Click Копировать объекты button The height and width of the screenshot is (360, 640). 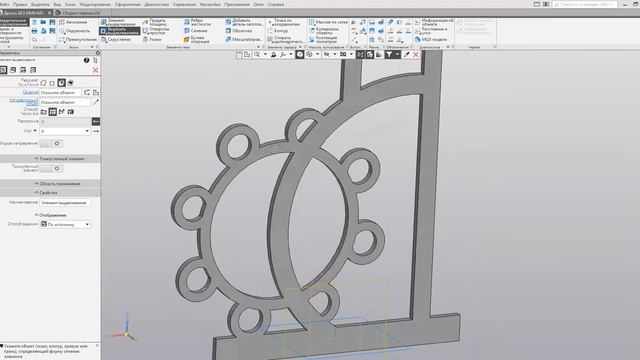click(x=324, y=31)
